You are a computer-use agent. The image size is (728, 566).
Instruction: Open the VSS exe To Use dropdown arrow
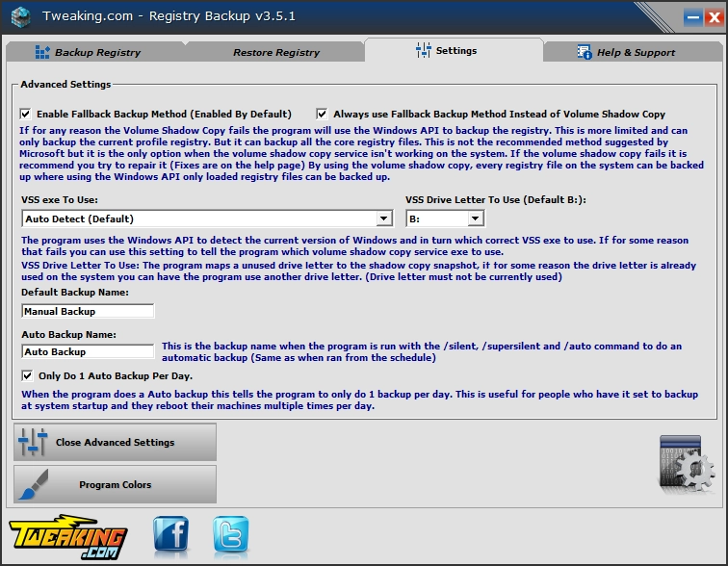coord(383,219)
